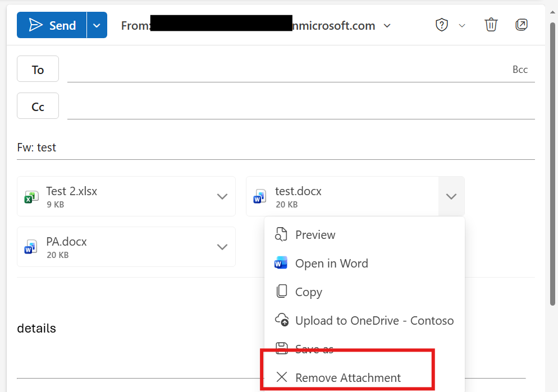Viewport: 558px width, 392px height.
Task: Click the X icon beside Remove Attachment
Action: (x=281, y=377)
